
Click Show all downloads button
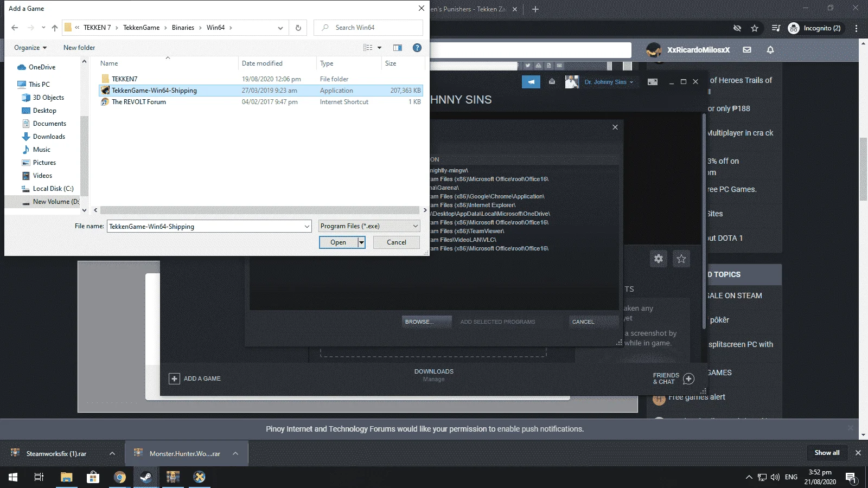tap(827, 453)
